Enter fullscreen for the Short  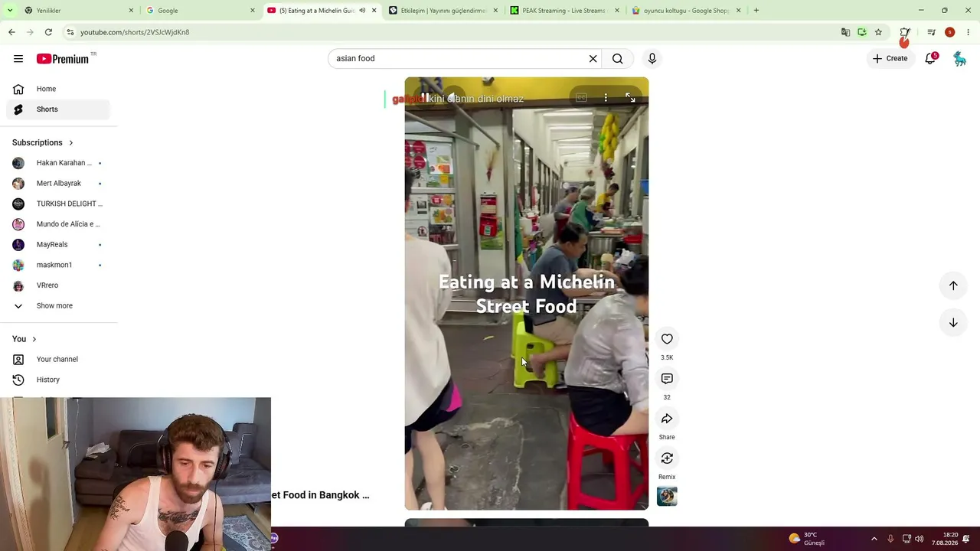coord(630,98)
